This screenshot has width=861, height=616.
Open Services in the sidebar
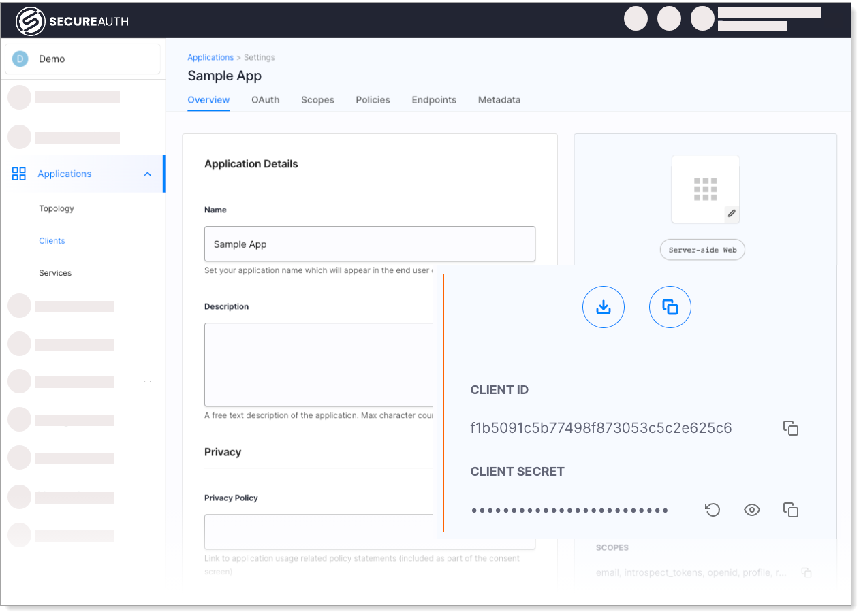[55, 272]
